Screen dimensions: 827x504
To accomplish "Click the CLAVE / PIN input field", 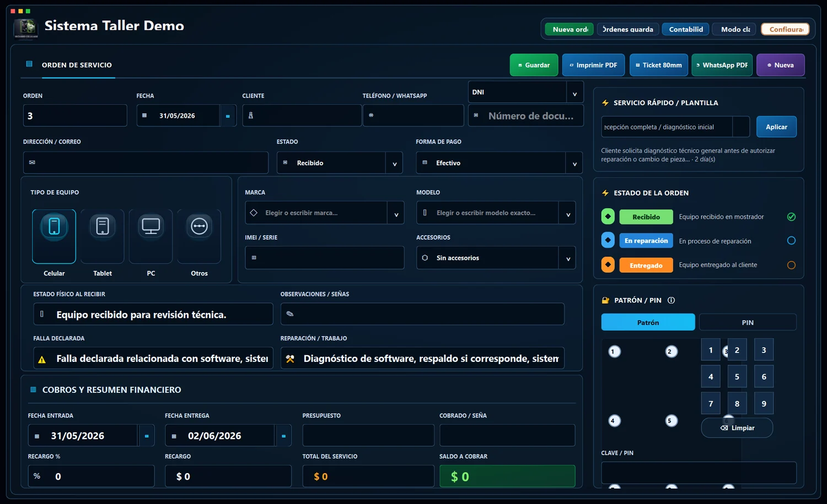I will [x=699, y=473].
